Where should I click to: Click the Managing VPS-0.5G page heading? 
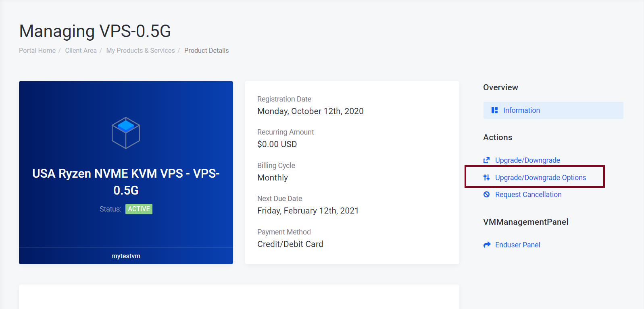[95, 31]
